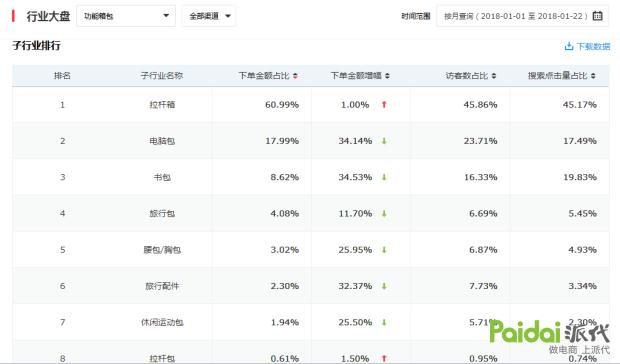This screenshot has height=364, width=620.
Task: Select the 休闲运动包 sub-industry name
Action: [x=162, y=322]
